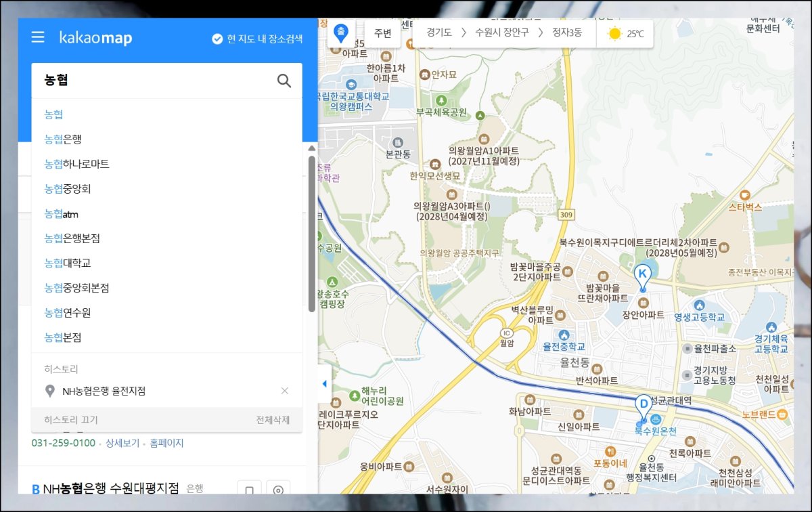Click the 성균관대역 station label
812x512 pixels.
tap(670, 400)
